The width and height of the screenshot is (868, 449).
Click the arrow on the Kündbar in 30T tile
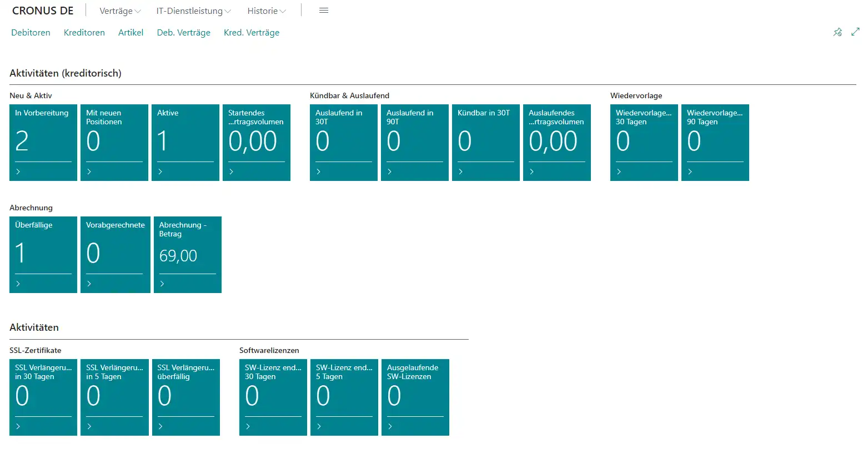[x=461, y=171]
